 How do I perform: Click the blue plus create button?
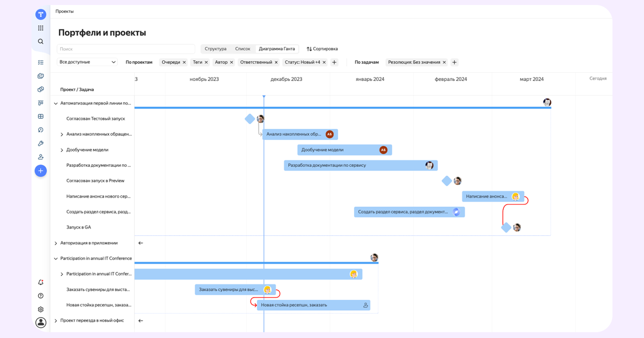pos(41,171)
